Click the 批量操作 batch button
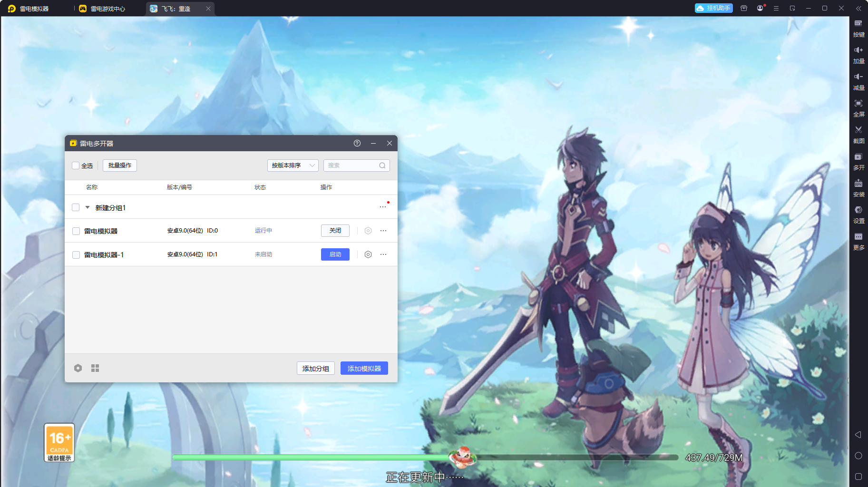868x487 pixels. point(120,166)
